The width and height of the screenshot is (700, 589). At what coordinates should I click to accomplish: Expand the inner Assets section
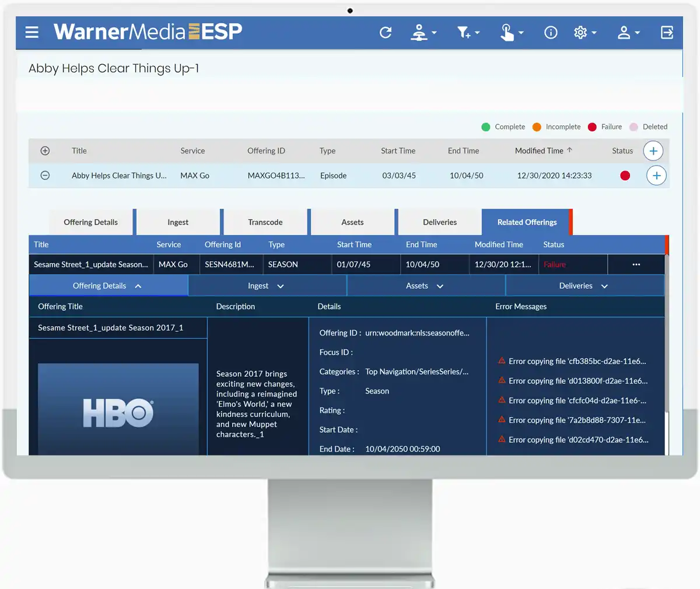pyautogui.click(x=426, y=286)
